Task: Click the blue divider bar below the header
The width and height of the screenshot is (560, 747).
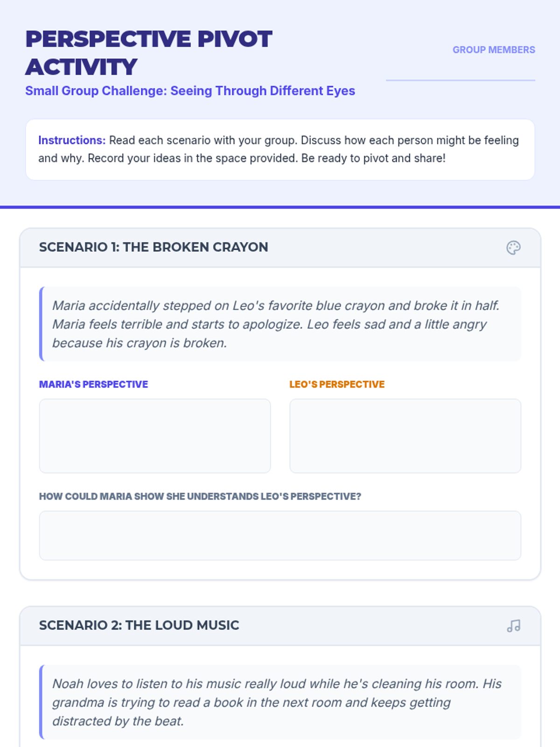Action: tap(280, 207)
